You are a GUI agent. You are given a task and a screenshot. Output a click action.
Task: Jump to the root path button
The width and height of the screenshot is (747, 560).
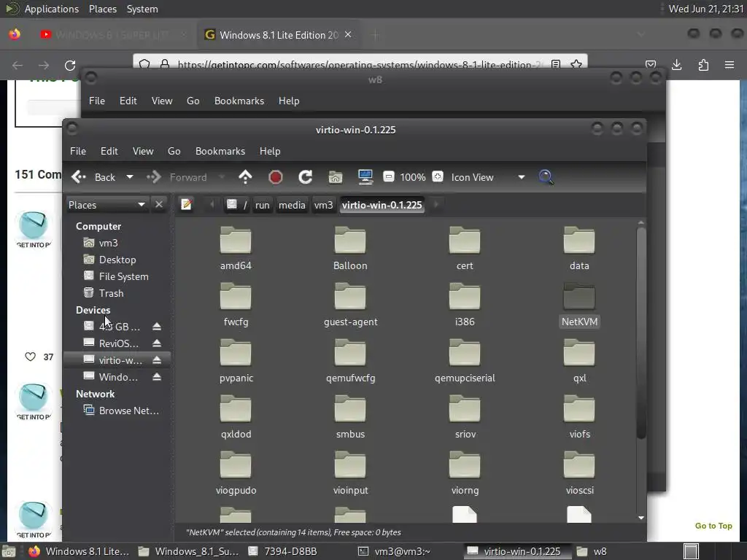point(237,205)
